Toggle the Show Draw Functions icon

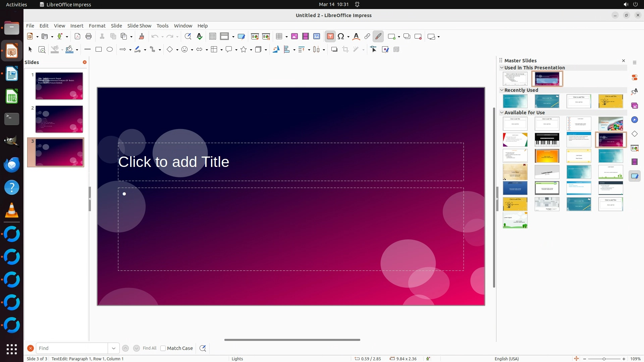(x=378, y=37)
